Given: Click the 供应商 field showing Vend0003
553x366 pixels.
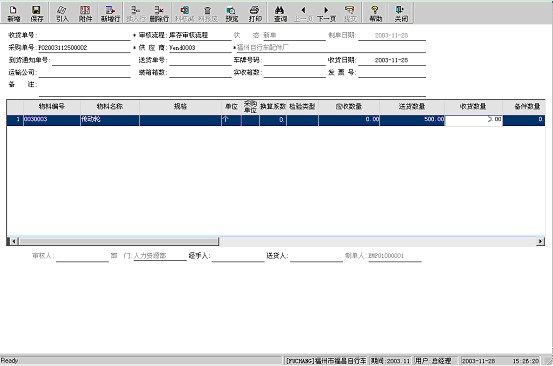Looking at the screenshot, I should [200, 48].
